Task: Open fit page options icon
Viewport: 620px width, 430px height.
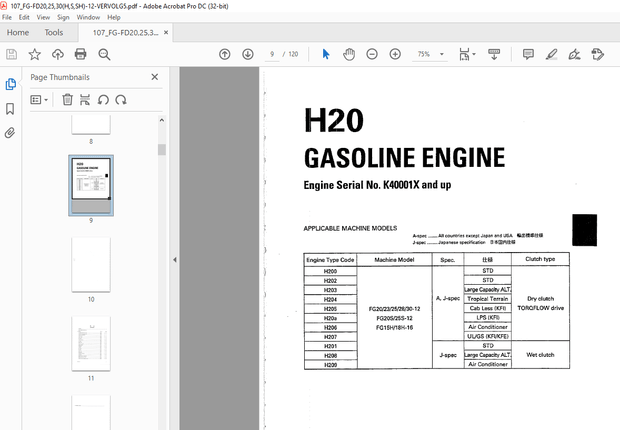Action: pyautogui.click(x=467, y=54)
